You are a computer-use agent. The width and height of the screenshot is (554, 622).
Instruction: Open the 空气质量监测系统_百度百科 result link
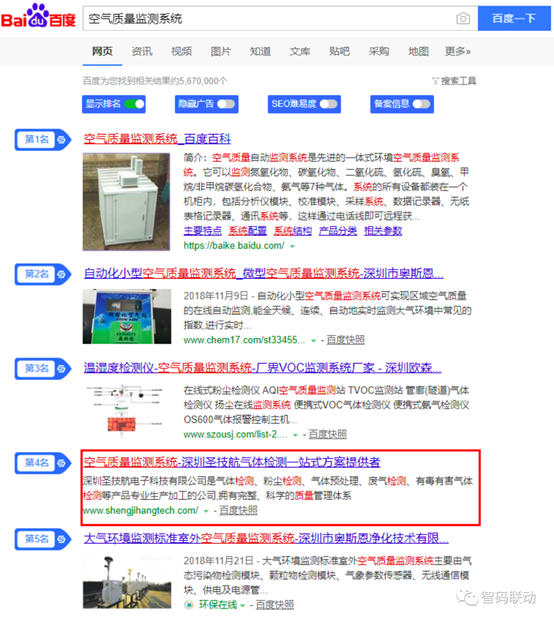(x=157, y=139)
